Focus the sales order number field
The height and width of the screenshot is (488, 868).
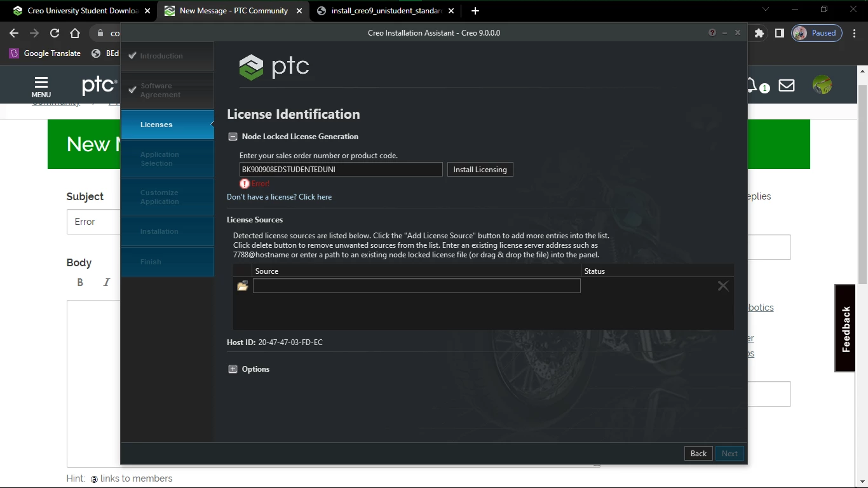(341, 170)
